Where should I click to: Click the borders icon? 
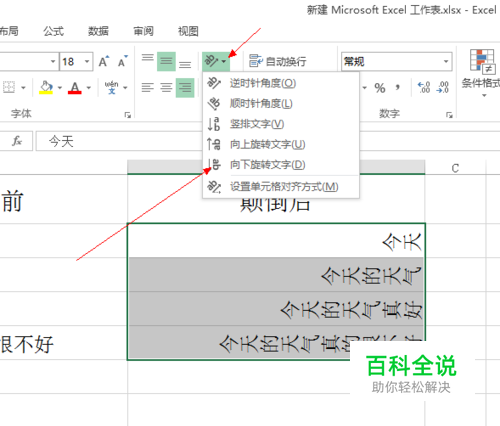pos(9,88)
